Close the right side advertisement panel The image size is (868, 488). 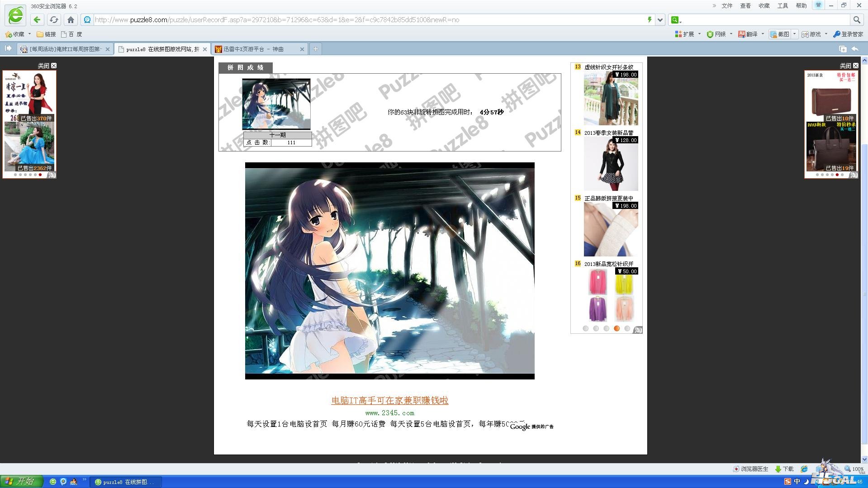856,66
